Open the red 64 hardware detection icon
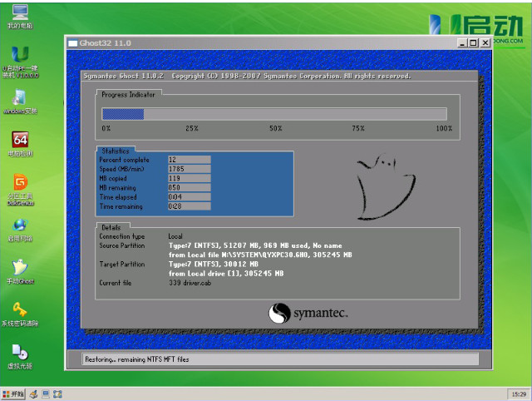Image resolution: width=532 pixels, height=401 pixels. (20, 141)
